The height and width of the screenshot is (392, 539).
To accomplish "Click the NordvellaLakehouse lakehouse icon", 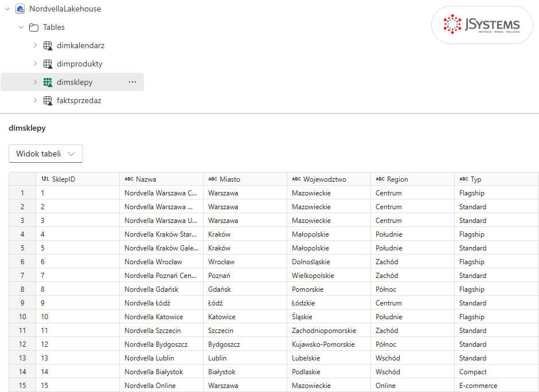I will tap(20, 9).
